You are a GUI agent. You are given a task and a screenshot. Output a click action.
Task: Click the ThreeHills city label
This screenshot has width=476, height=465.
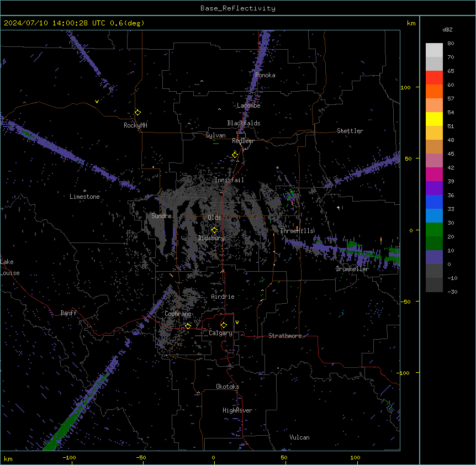(297, 231)
